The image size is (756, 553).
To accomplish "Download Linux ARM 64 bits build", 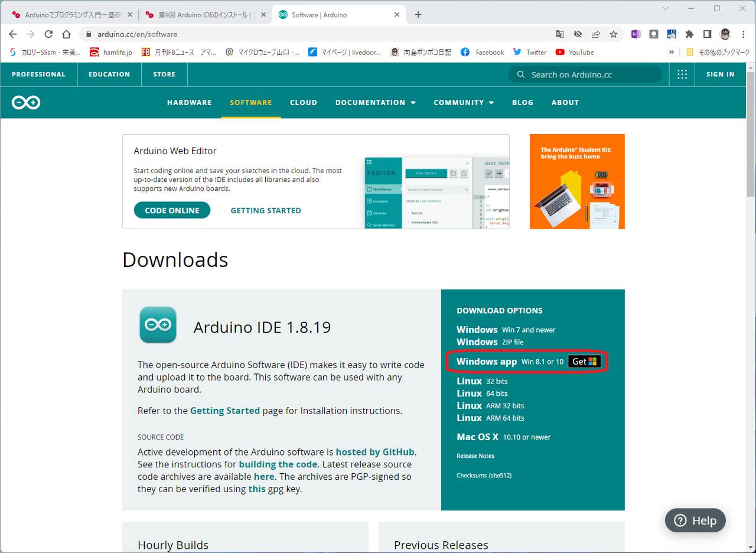I will [x=490, y=418].
